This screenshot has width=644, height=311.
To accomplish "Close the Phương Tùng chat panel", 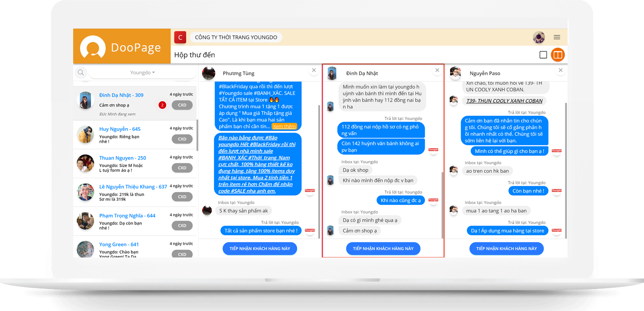I will click(314, 70).
